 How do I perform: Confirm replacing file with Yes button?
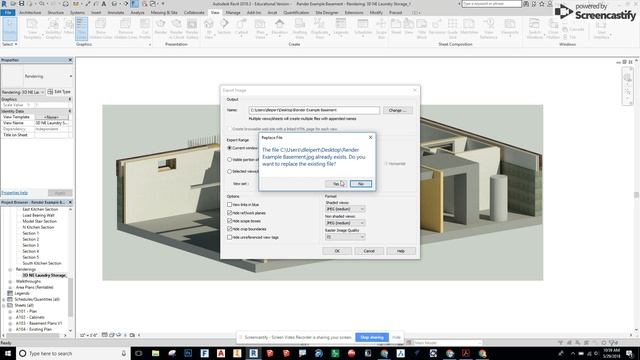(336, 184)
